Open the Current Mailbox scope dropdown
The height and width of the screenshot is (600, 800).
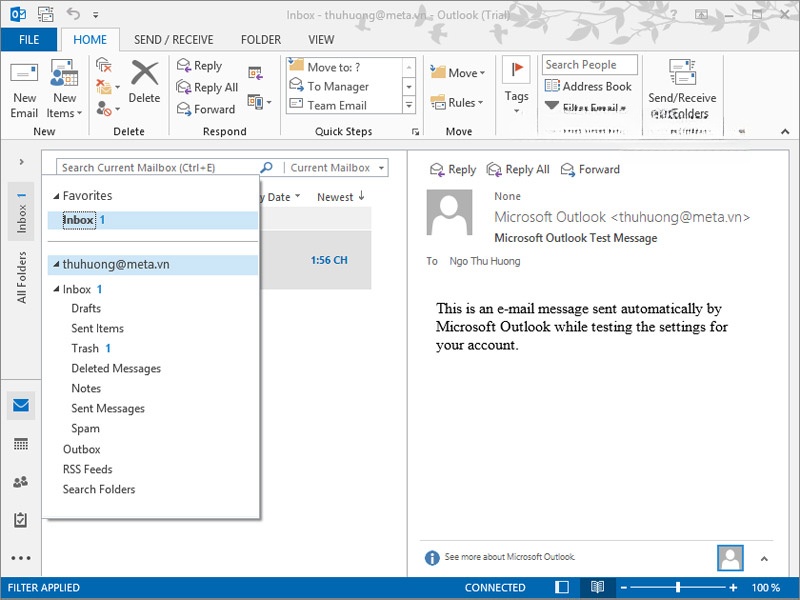coord(337,167)
